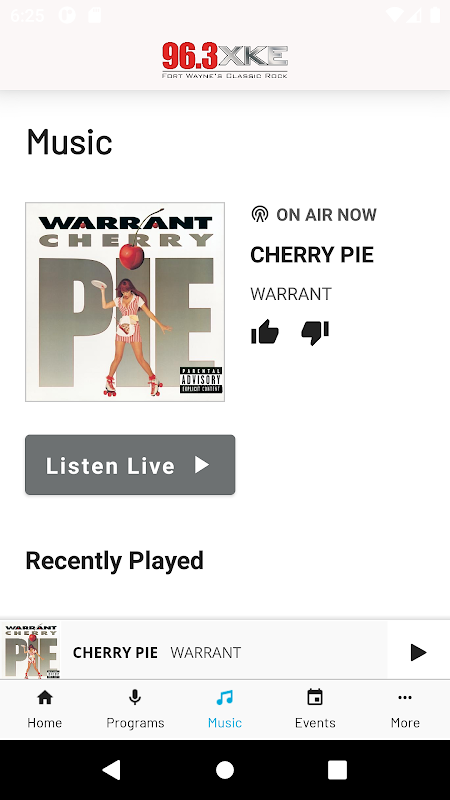Open the Cherry Pie album artwork
Viewport: 450px width, 800px height.
[x=125, y=302]
